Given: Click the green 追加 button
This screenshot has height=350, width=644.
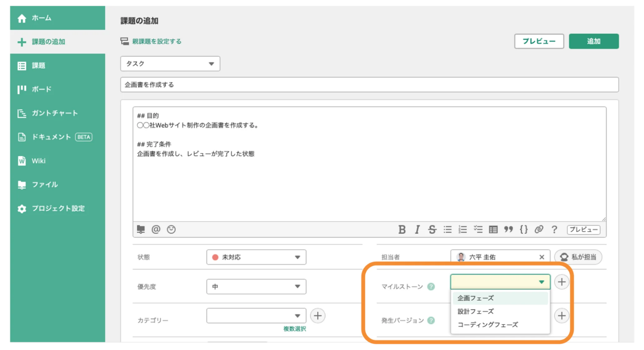Looking at the screenshot, I should (x=593, y=41).
